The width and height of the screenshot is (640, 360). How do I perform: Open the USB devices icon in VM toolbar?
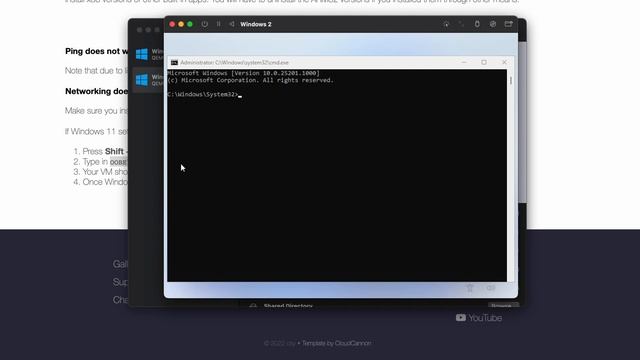click(x=477, y=24)
